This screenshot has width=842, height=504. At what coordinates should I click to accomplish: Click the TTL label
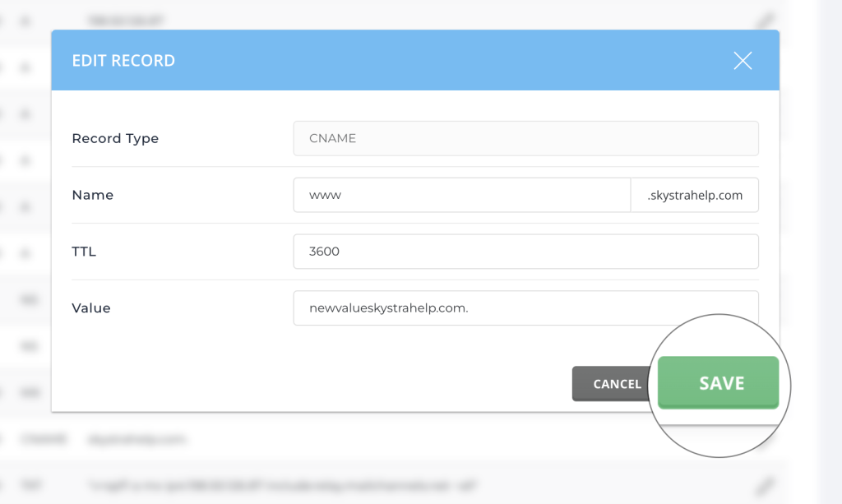(84, 252)
